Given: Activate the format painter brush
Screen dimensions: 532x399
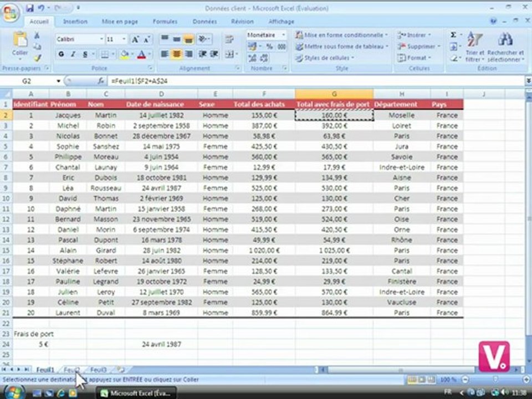Looking at the screenshot, I should (37, 58).
